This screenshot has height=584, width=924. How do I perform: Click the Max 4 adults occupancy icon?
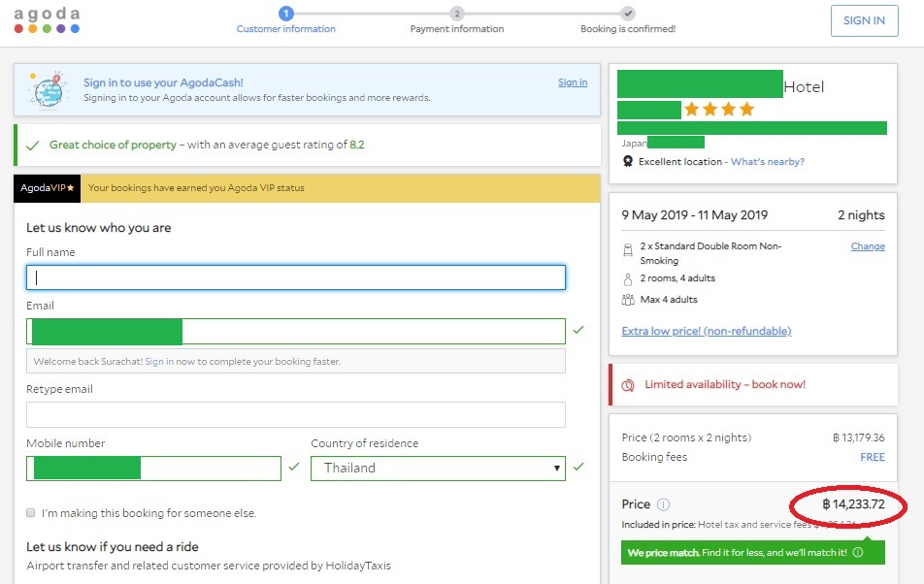click(628, 300)
